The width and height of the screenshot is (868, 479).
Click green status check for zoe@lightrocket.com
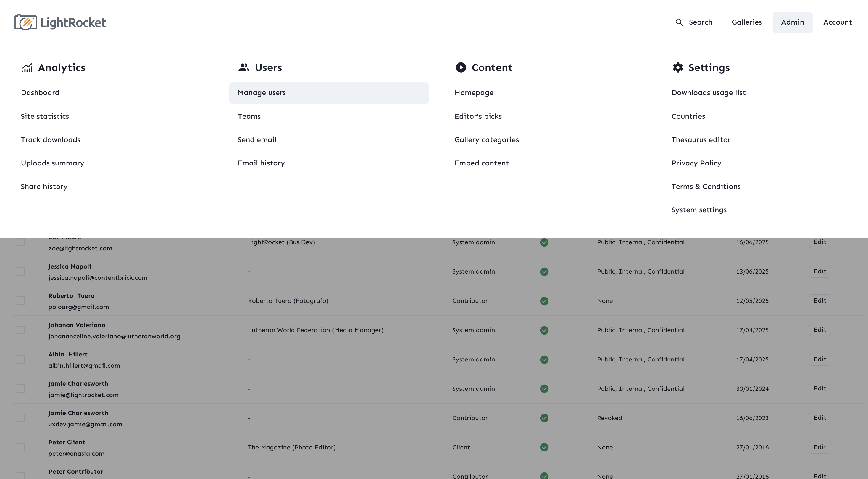tap(544, 242)
